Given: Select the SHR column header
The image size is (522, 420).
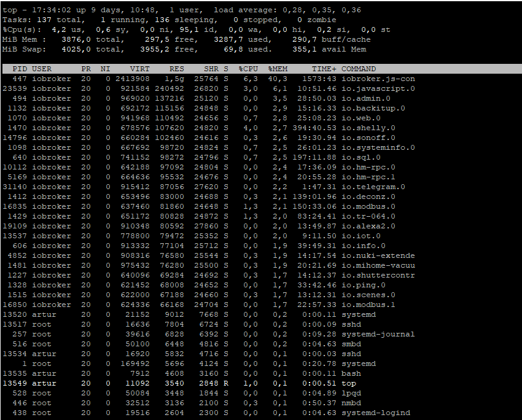Looking at the screenshot, I should pyautogui.click(x=211, y=69).
